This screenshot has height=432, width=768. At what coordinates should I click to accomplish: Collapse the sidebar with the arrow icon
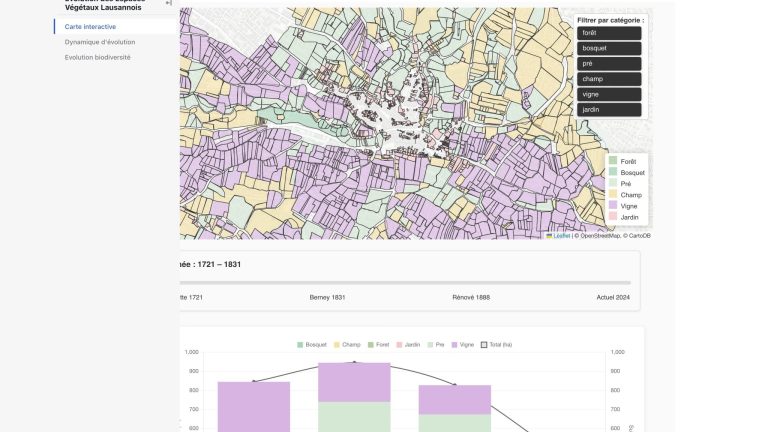[168, 4]
